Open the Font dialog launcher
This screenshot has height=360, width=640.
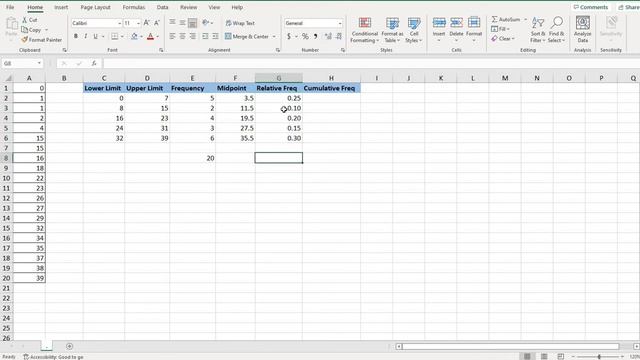161,50
